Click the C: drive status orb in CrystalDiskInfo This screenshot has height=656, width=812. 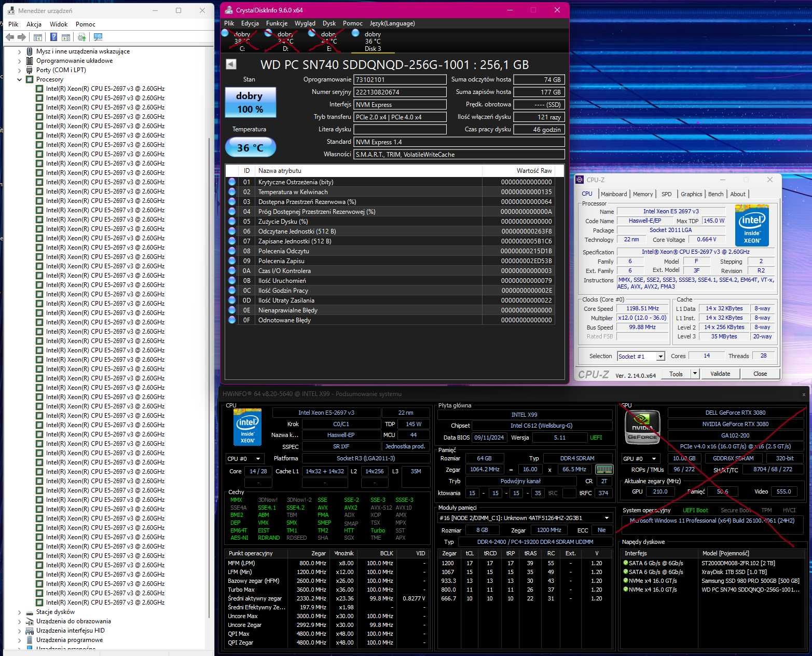(x=225, y=33)
